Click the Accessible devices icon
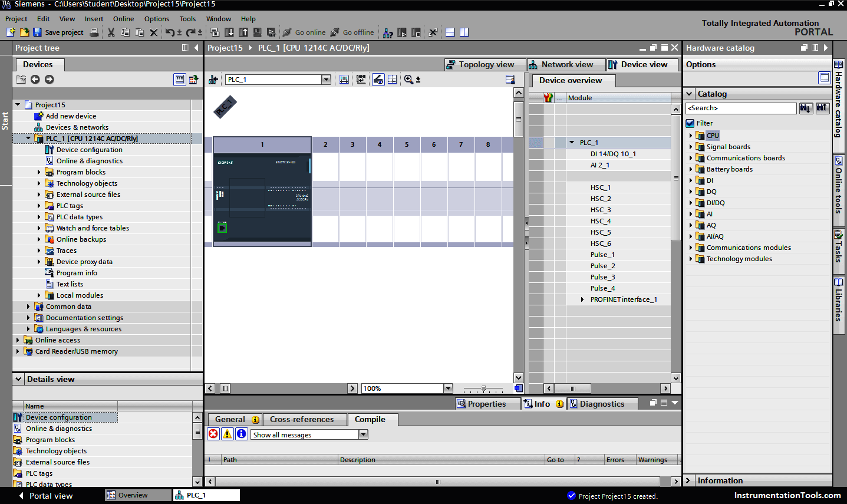The height and width of the screenshot is (504, 847). (388, 32)
